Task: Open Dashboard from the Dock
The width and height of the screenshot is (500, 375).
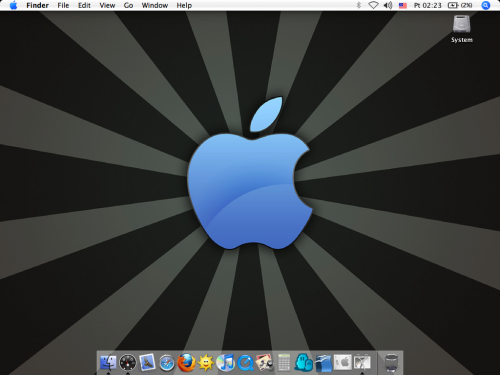Action: (128, 362)
